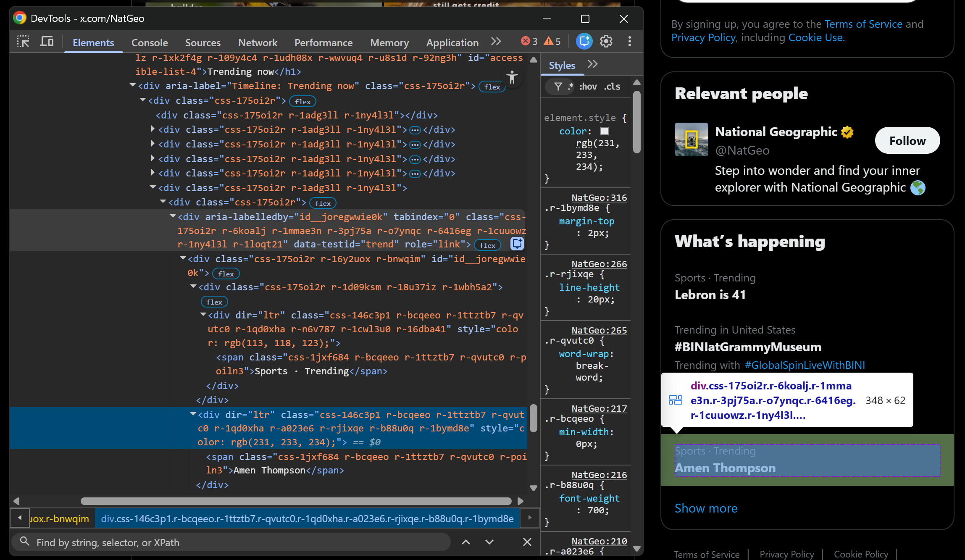Collapse the div styled rgb(113, 118, 123)
This screenshot has width=965, height=560.
203,315
